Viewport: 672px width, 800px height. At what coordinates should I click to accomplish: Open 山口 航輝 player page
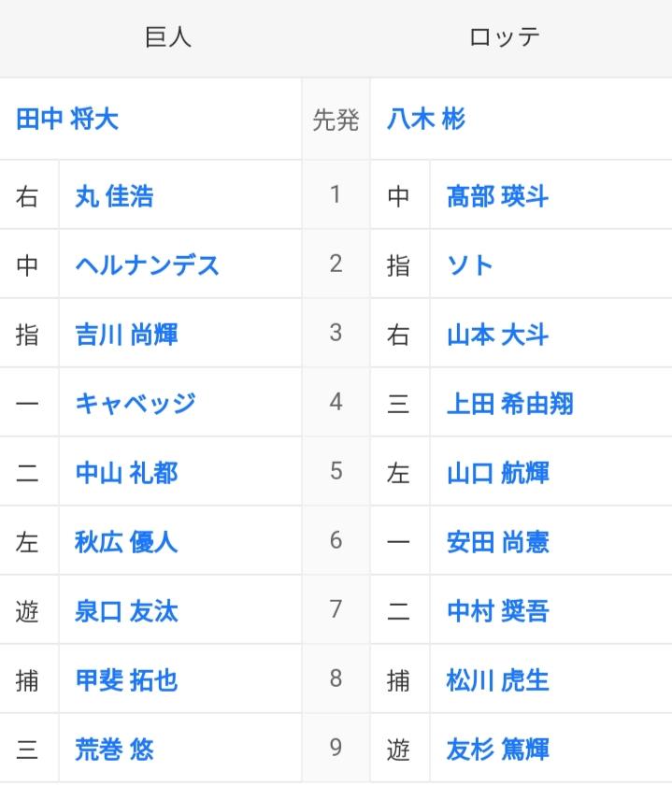[x=498, y=473]
